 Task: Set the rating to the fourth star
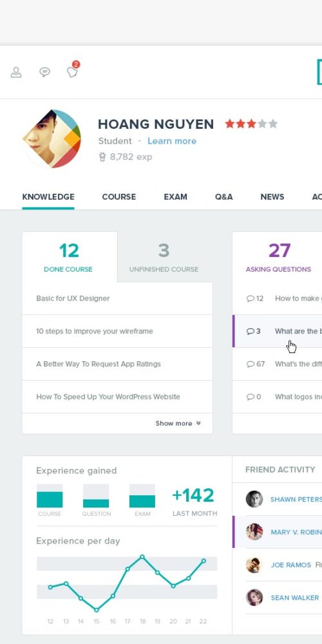pyautogui.click(x=261, y=124)
